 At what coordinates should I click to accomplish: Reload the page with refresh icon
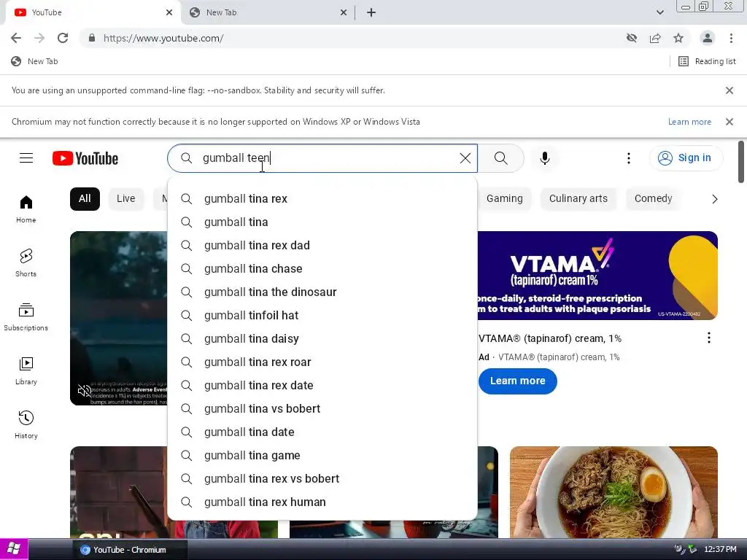coord(63,38)
